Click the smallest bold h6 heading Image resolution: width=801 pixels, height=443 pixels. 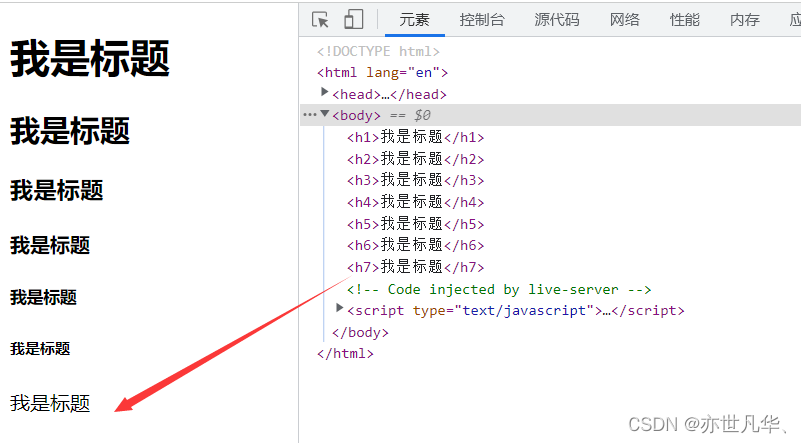tap(40, 349)
